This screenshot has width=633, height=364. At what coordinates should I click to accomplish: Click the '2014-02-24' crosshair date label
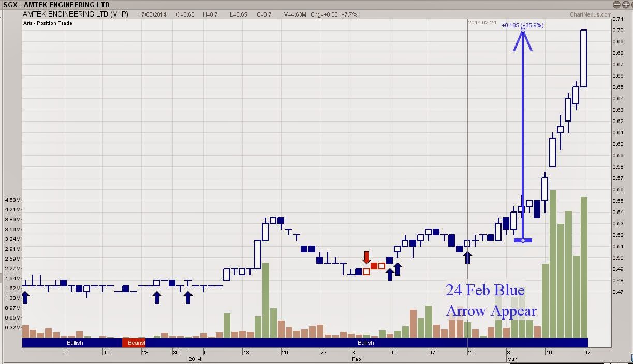[x=482, y=23]
